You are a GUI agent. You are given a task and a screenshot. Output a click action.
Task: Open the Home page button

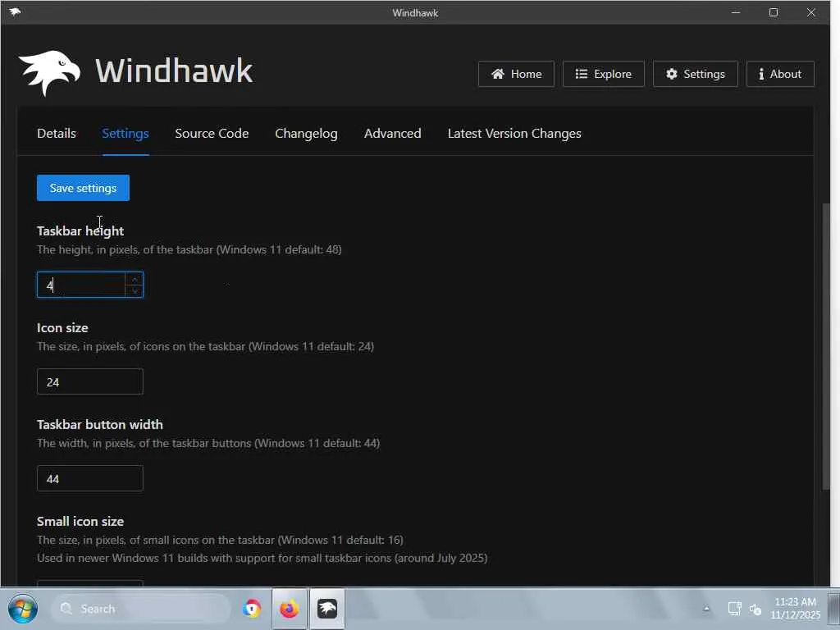pyautogui.click(x=516, y=74)
